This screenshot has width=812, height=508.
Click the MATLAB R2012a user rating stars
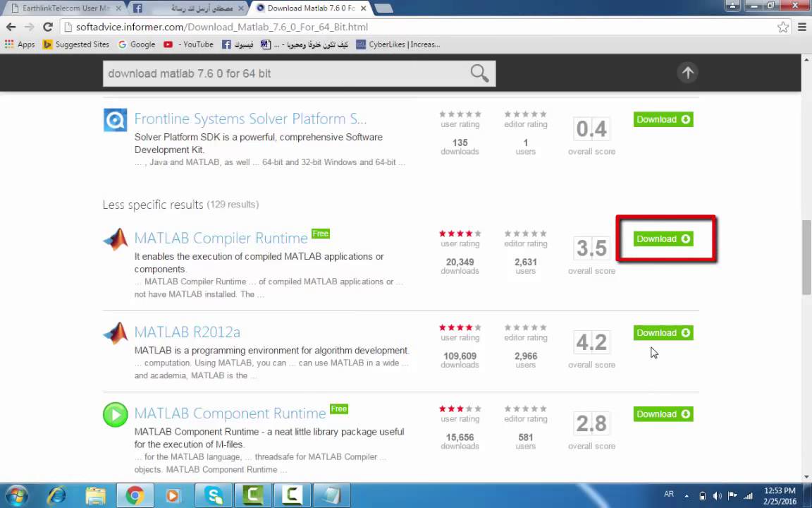[460, 327]
